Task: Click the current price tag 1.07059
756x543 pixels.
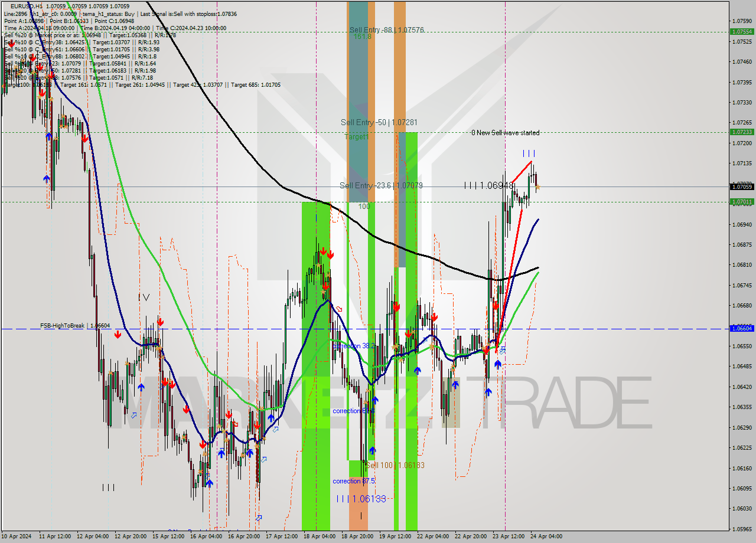Action: 742,187
